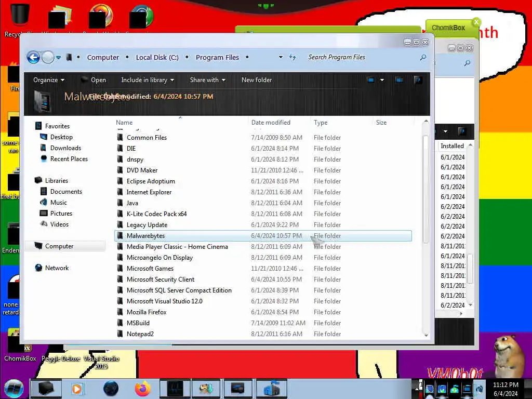Click the dnspy folder icon
Viewport: 532px width, 399px height.
tap(120, 159)
